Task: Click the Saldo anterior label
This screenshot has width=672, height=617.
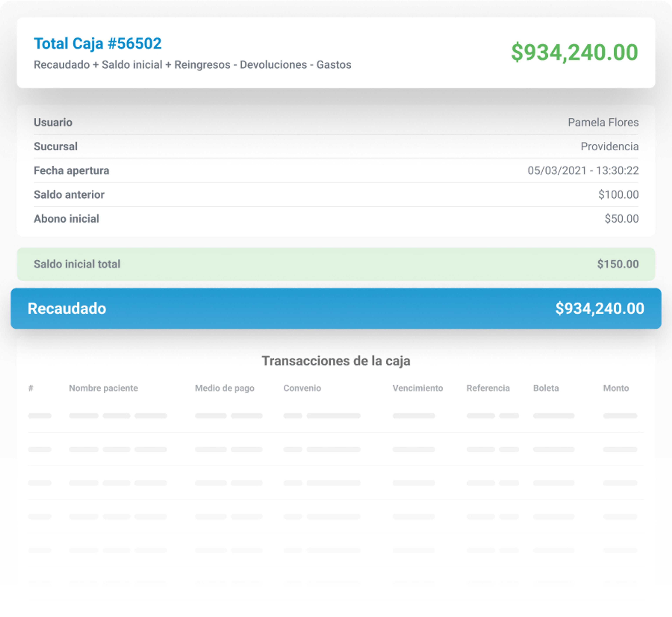Action: point(69,195)
